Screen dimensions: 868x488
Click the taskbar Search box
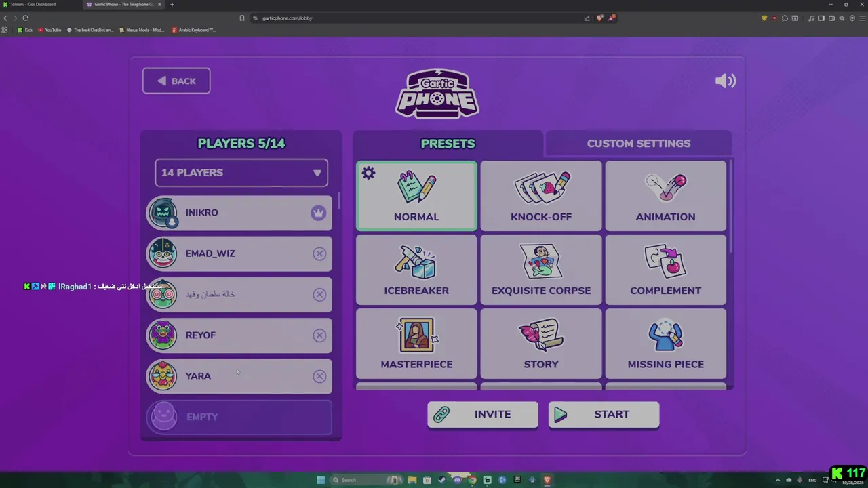click(366, 480)
